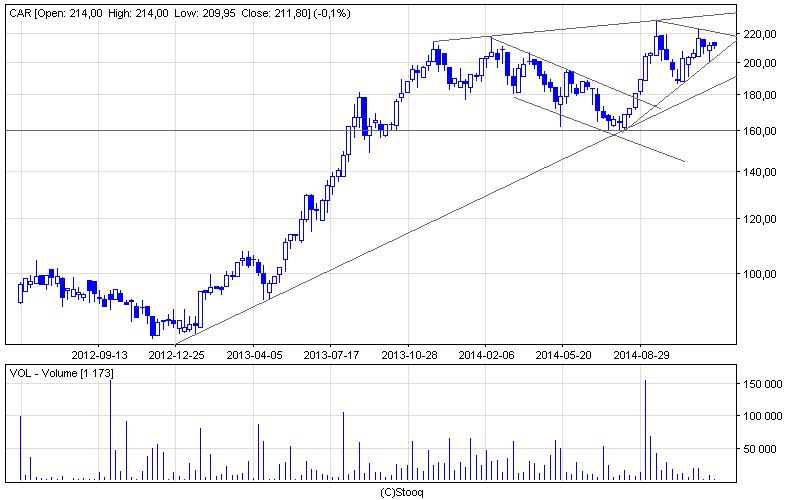This screenshot has width=800, height=500.
Task: Click the (C)Stooq copyright text
Action: (402, 493)
